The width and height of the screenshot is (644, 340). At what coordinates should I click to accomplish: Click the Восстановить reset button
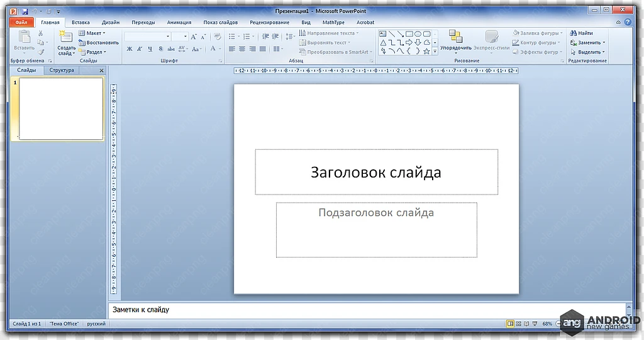[x=99, y=43]
